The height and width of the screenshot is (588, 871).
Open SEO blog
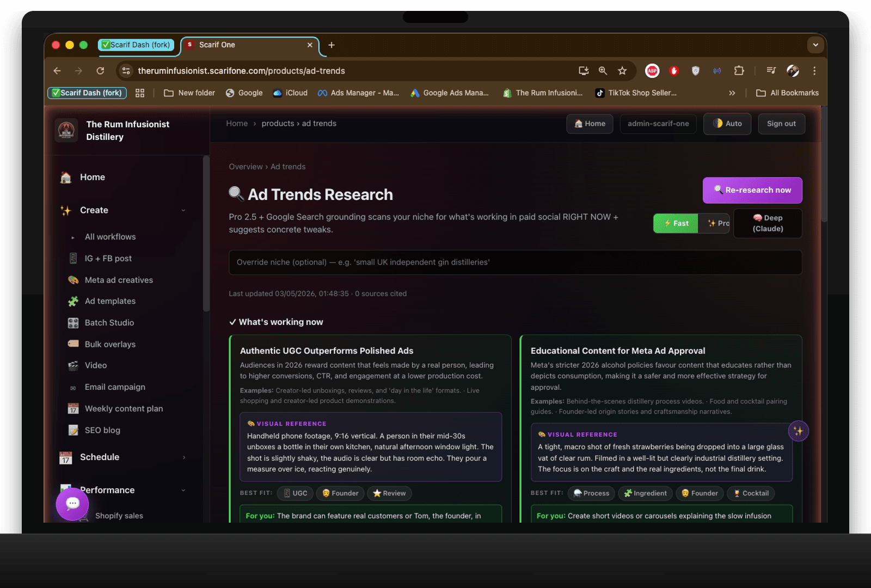[x=102, y=430]
